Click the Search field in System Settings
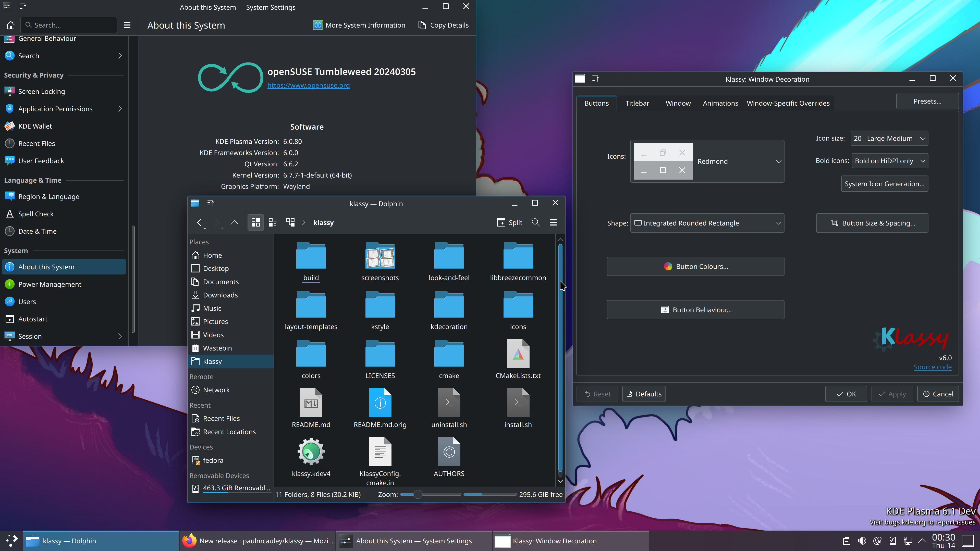Screen dimensions: 980x551 (69, 25)
